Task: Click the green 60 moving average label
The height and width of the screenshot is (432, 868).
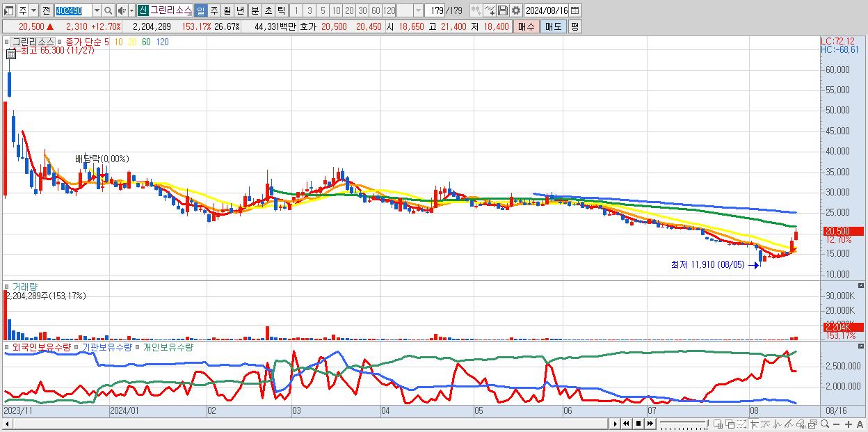Action: coord(146,42)
